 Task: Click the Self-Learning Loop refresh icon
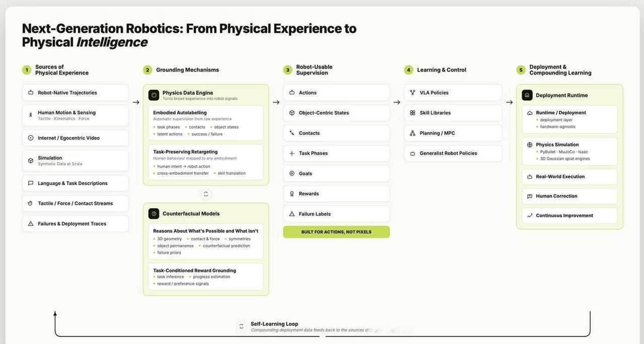point(242,326)
